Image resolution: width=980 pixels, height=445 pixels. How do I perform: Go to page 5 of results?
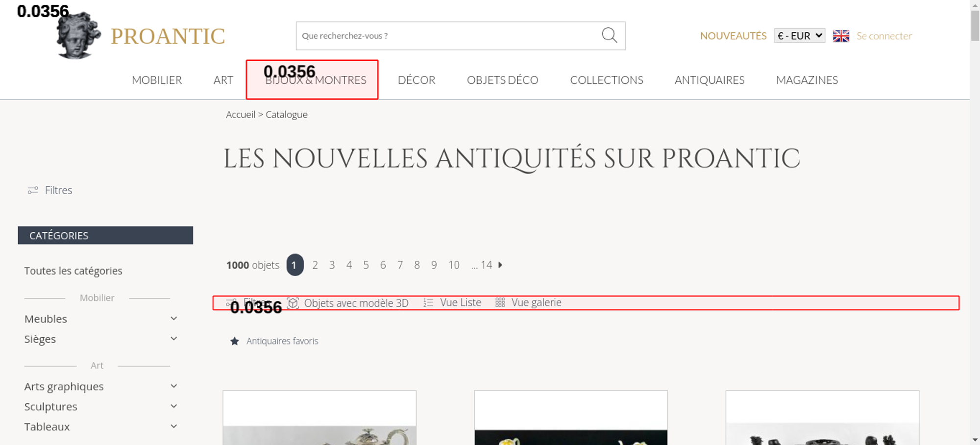pyautogui.click(x=366, y=265)
